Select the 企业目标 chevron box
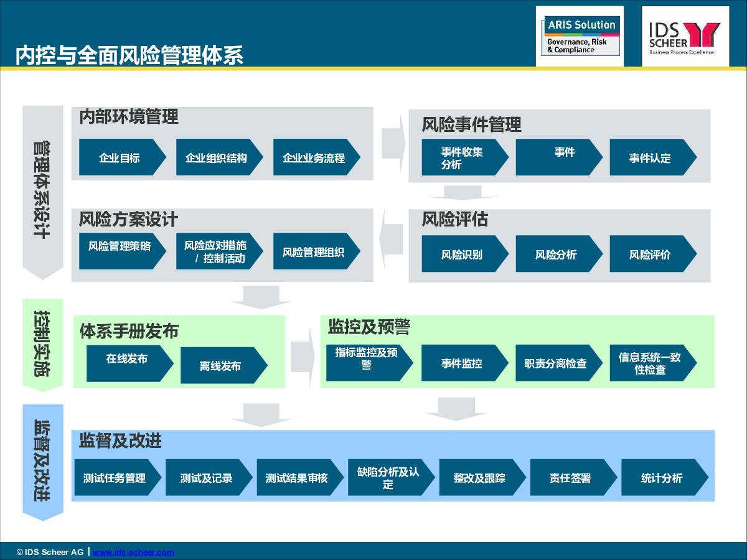747x560 pixels. point(120,157)
